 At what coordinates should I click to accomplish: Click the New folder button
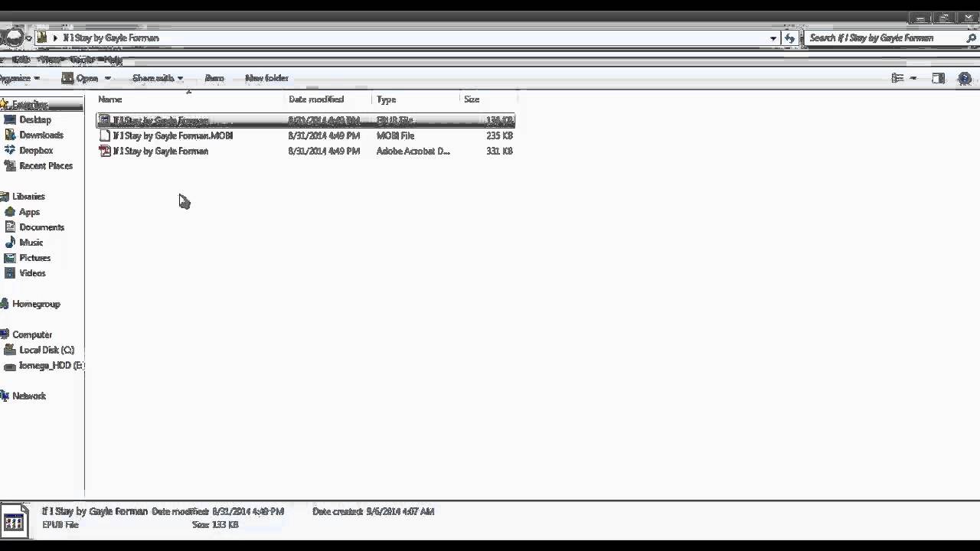click(x=266, y=78)
